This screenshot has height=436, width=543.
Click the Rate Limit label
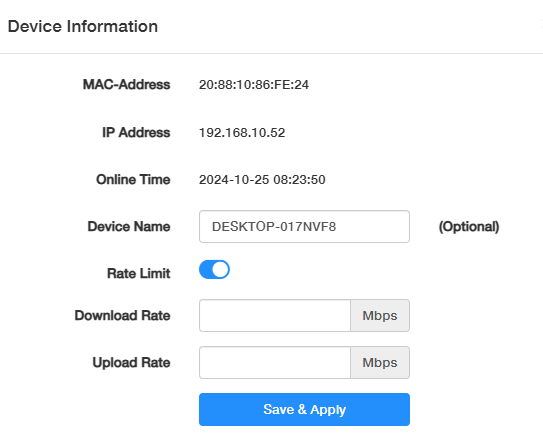(x=139, y=273)
